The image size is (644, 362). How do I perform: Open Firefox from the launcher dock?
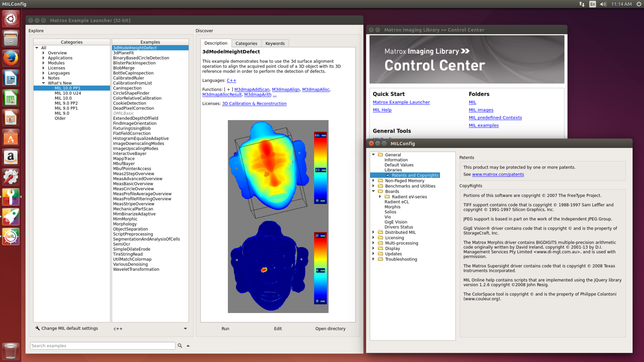click(x=11, y=58)
